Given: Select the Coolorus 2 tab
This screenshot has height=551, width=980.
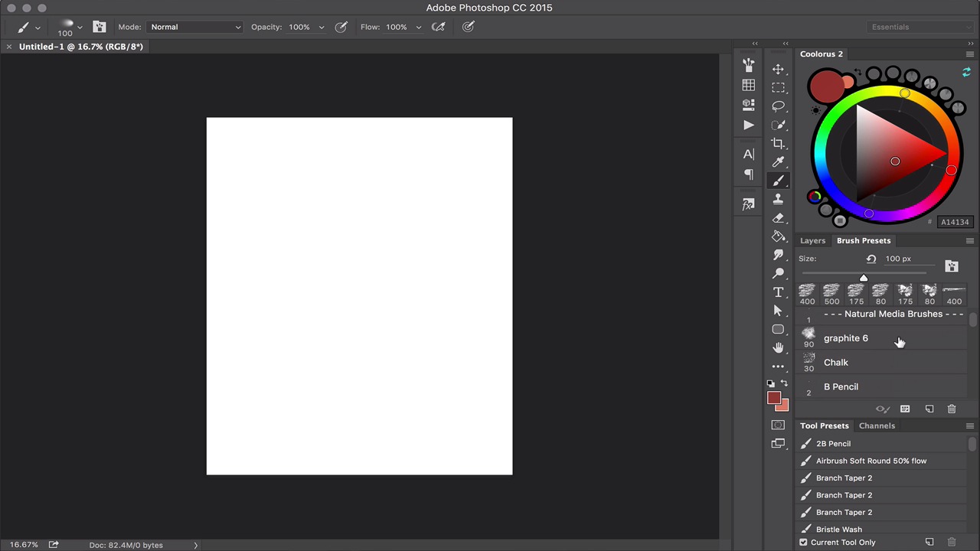Looking at the screenshot, I should pyautogui.click(x=821, y=54).
